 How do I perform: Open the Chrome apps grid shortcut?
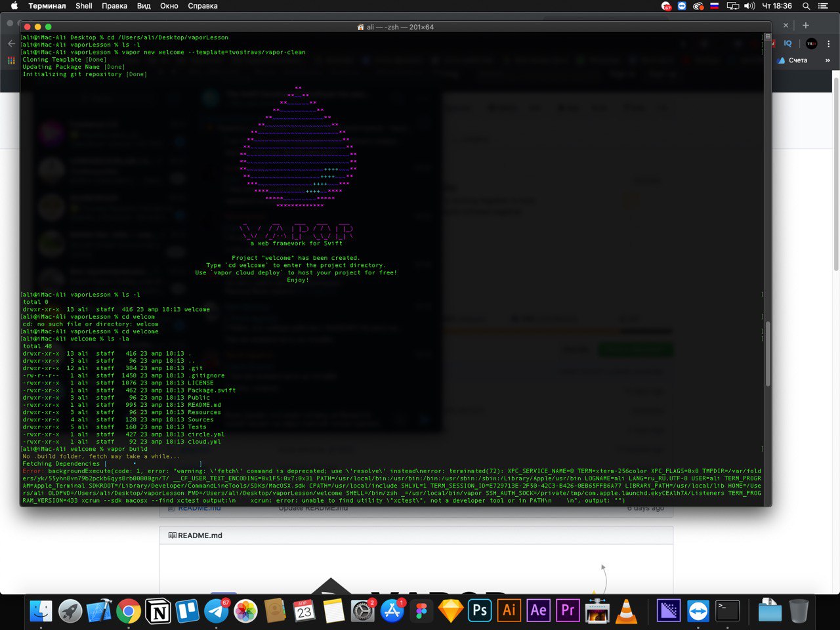11,60
